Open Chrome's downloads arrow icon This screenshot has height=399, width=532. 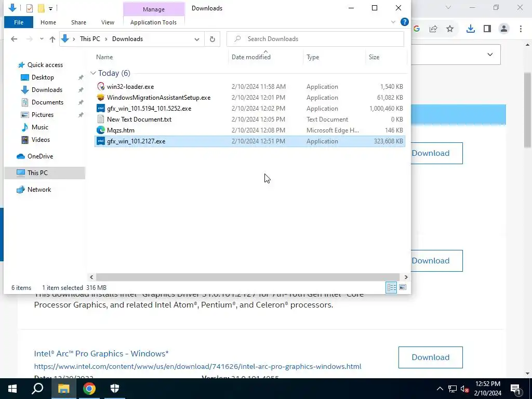pyautogui.click(x=471, y=29)
